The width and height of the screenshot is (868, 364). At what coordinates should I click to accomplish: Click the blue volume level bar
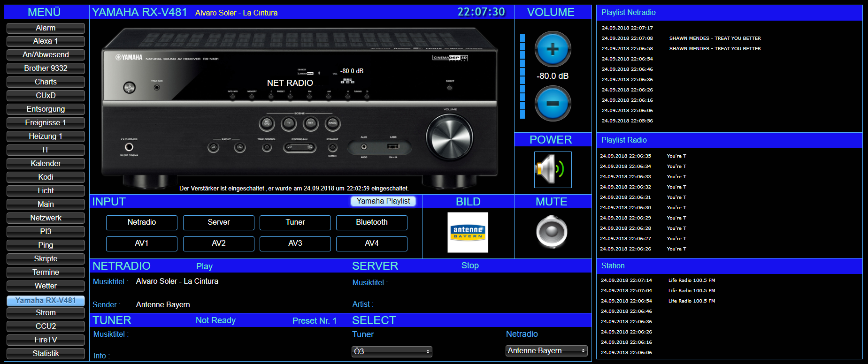click(522, 76)
